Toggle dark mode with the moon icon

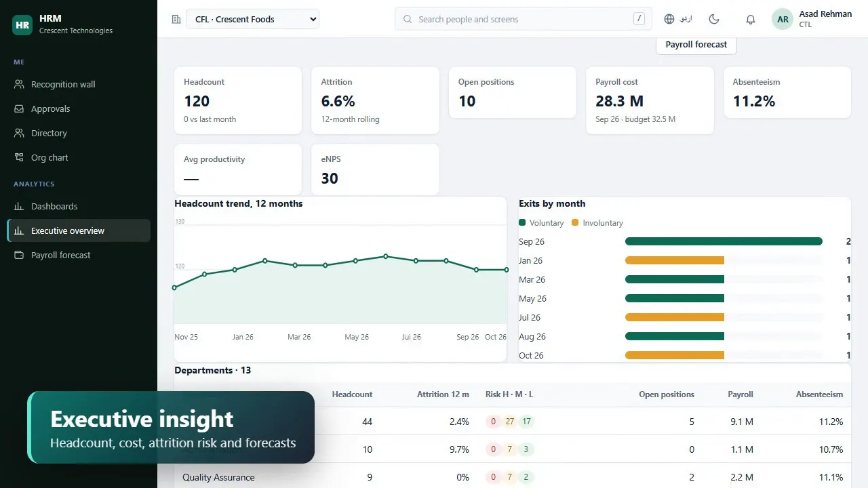[714, 19]
